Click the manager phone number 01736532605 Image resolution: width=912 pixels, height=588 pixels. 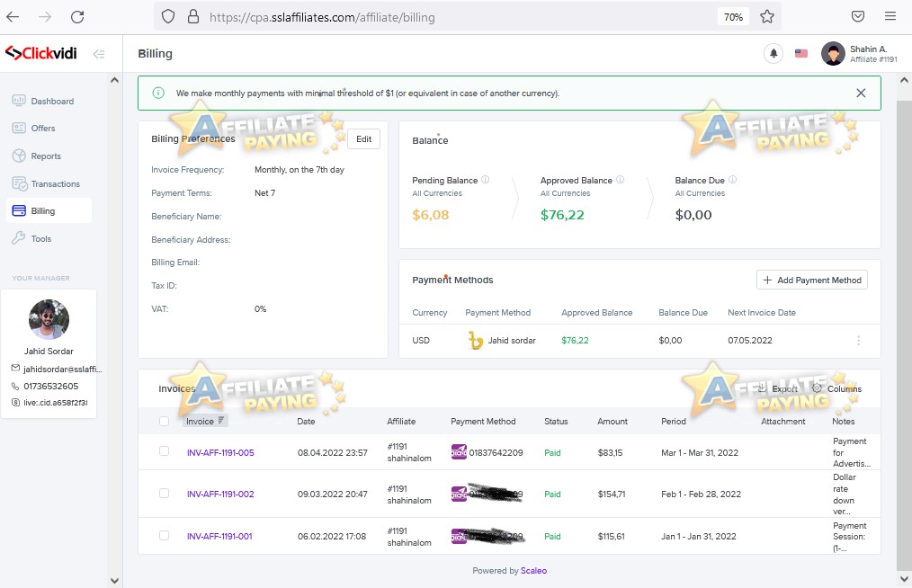click(x=50, y=387)
